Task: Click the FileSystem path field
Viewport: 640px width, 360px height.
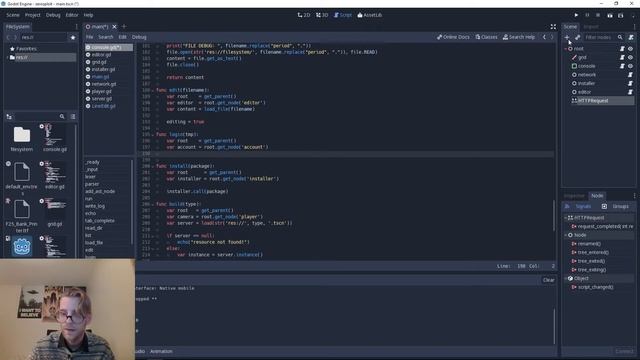Action: coord(43,37)
